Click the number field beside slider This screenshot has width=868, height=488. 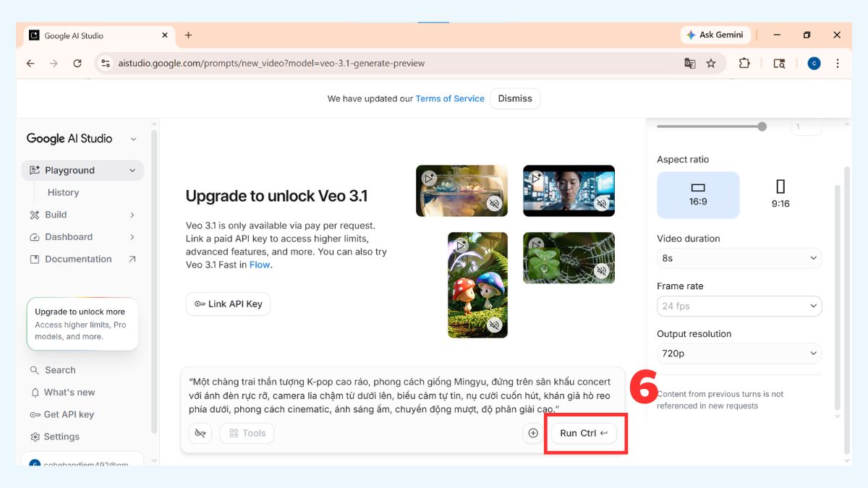tap(806, 127)
